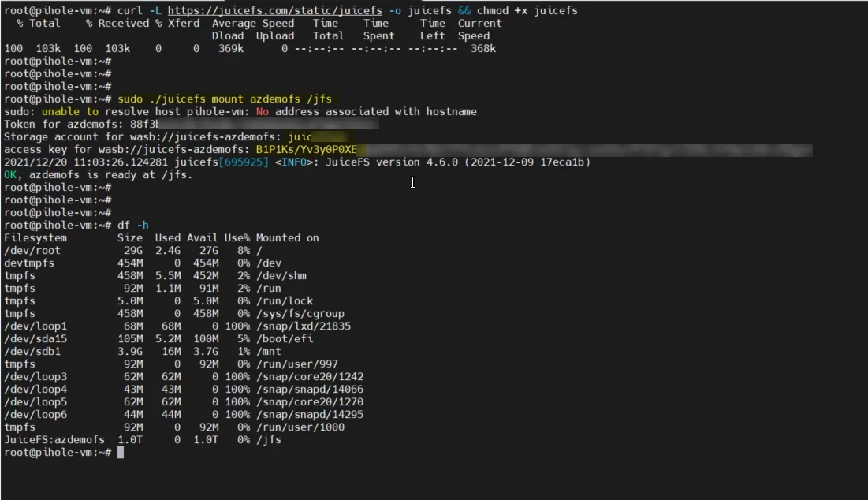Place cursor at the final shell prompt
This screenshot has width=868, height=500.
121,453
